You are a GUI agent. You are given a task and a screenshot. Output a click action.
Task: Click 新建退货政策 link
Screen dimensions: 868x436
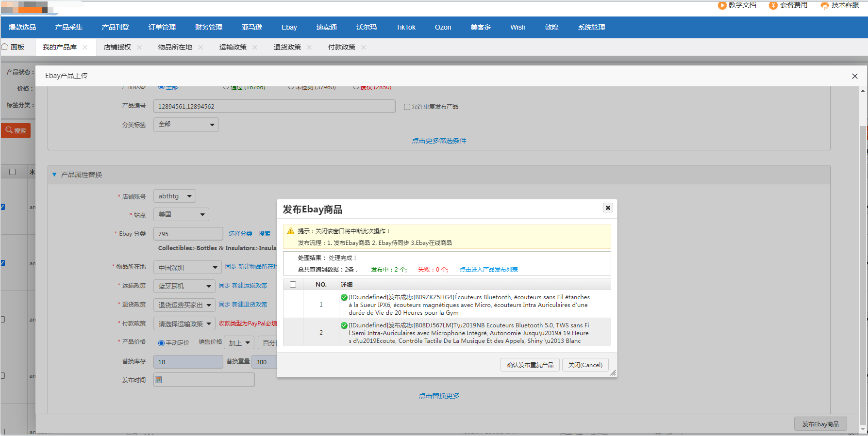coord(250,305)
